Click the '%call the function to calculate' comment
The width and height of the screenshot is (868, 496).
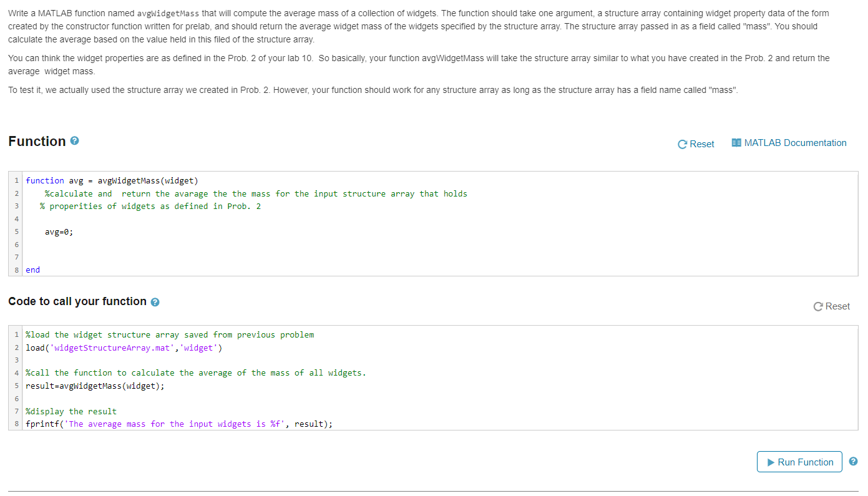click(x=196, y=373)
